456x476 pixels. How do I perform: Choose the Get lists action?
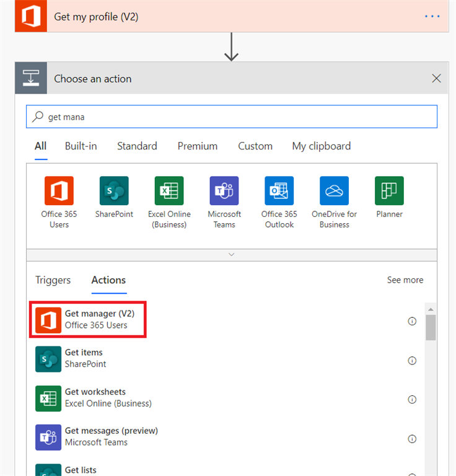click(x=225, y=469)
